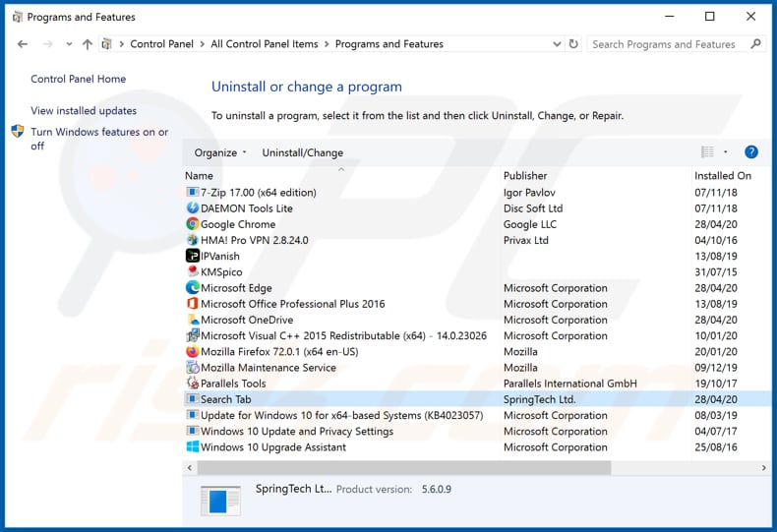Open Turn Windows features on or off

coord(99,139)
